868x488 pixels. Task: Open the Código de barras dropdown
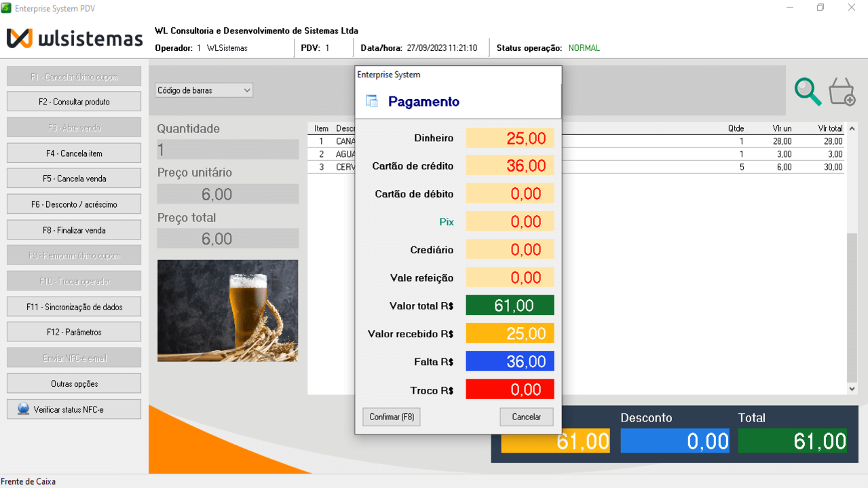(x=204, y=90)
